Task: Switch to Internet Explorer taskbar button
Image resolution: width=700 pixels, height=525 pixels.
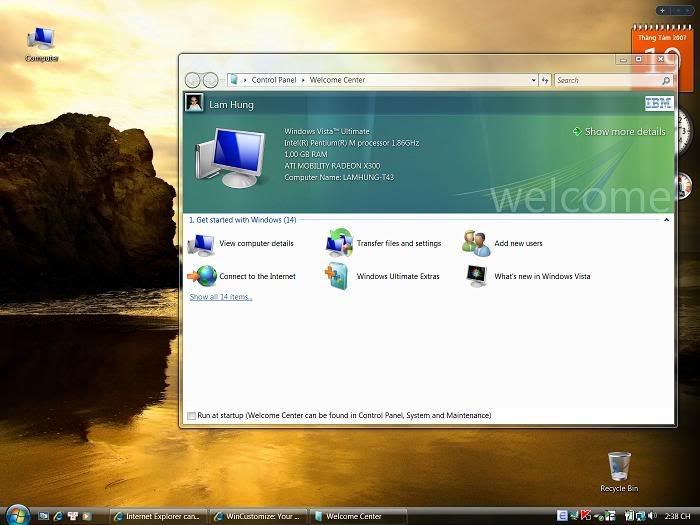Action: click(x=158, y=516)
